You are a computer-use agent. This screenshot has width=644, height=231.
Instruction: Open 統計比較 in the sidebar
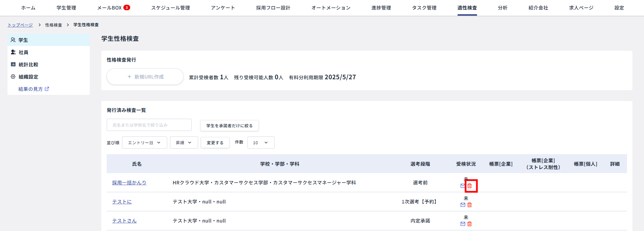(28, 65)
